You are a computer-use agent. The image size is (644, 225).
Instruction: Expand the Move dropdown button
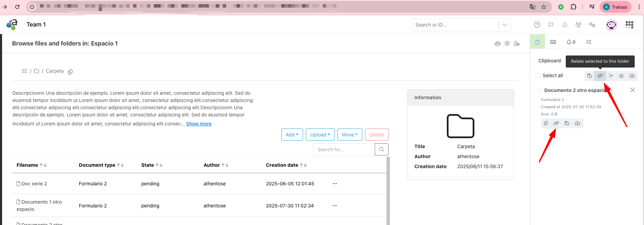[350, 135]
